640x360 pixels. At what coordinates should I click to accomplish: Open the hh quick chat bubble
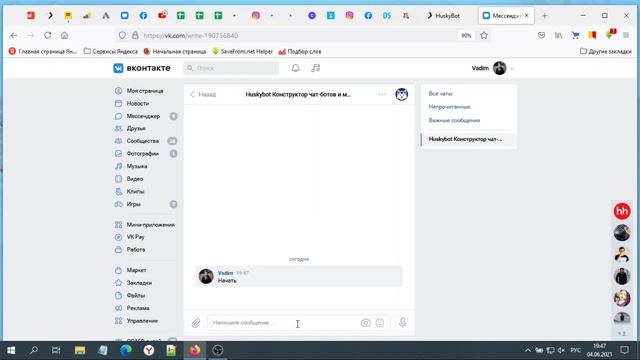[622, 211]
